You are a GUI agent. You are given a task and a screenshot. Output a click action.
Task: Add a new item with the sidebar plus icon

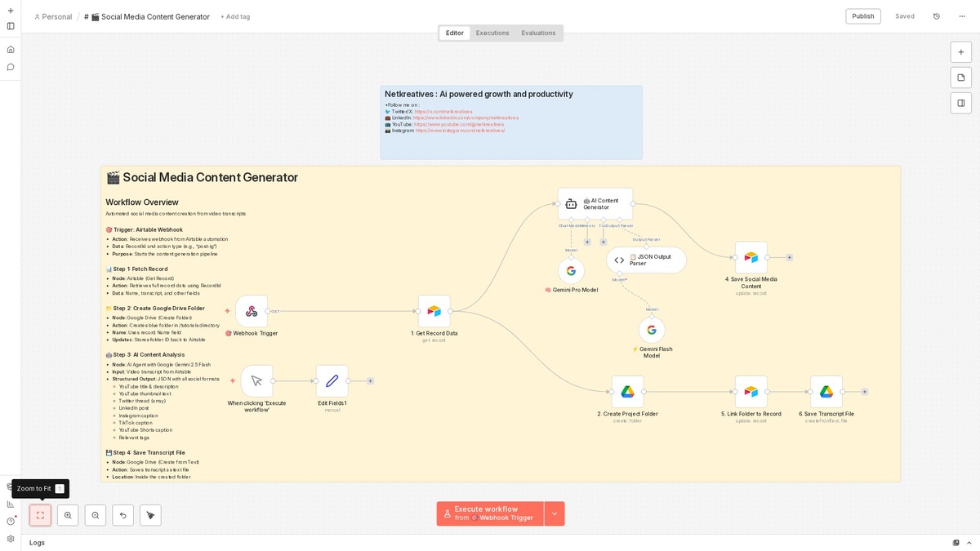(11, 11)
